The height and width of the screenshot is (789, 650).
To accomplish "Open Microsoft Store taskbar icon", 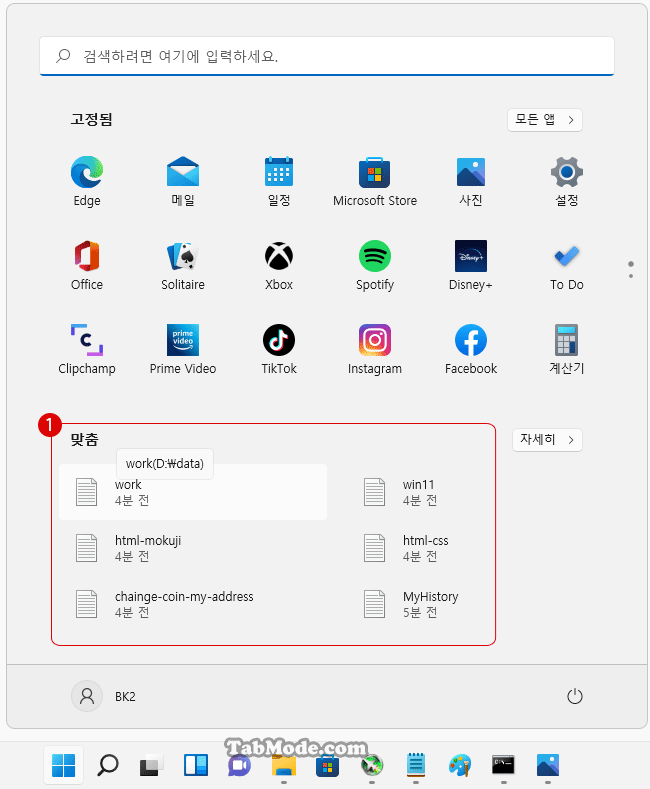I will (x=328, y=766).
